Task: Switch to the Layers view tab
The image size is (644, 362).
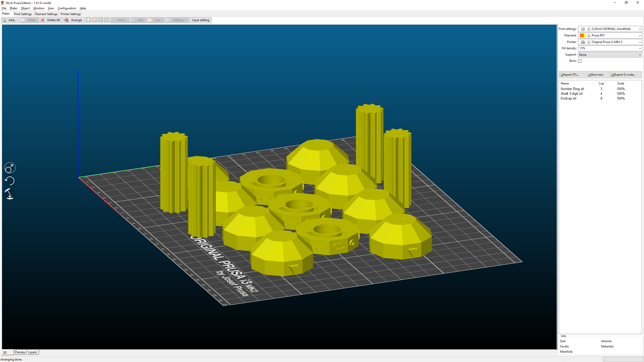Action: (33, 352)
